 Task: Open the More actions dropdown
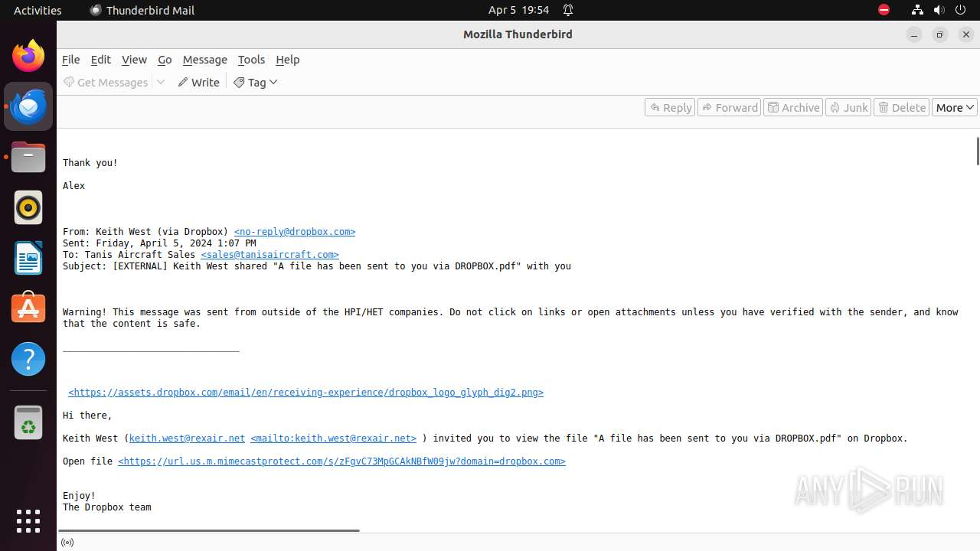[954, 107]
